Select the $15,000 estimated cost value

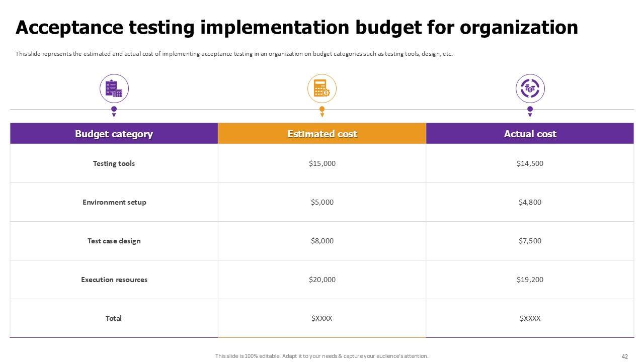tap(322, 163)
